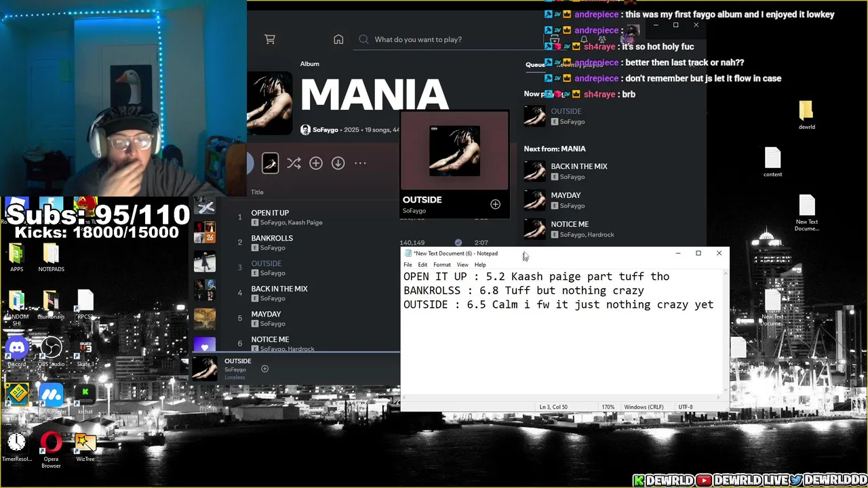Launch the Geometry Dash desktop shortcut
868x488 pixels.
pyautogui.click(x=16, y=400)
